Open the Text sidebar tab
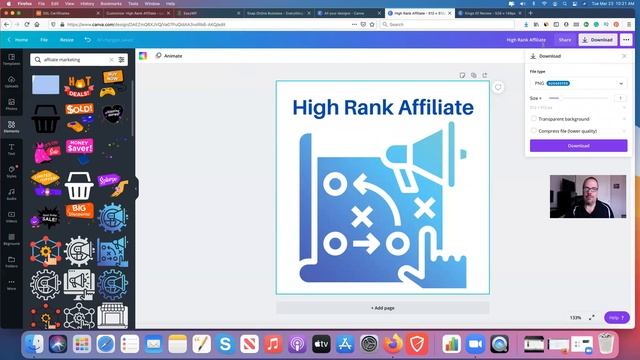Screen dimensions: 640x360 pos(11,149)
